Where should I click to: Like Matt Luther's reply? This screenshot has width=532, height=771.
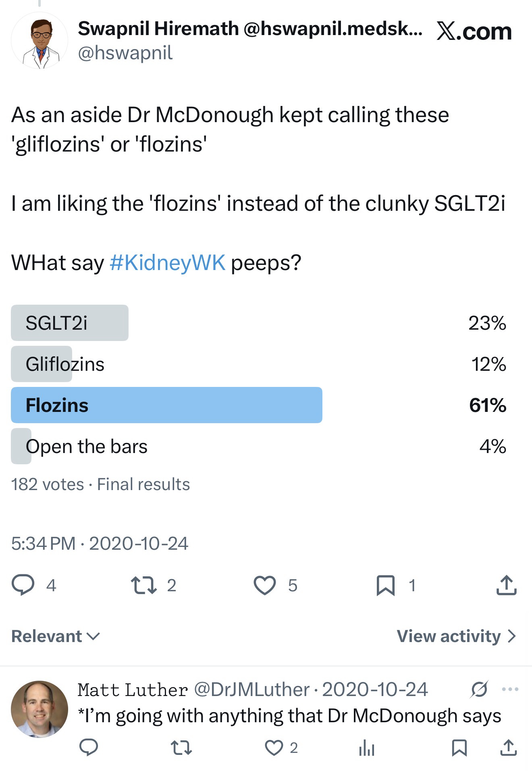coord(274,748)
